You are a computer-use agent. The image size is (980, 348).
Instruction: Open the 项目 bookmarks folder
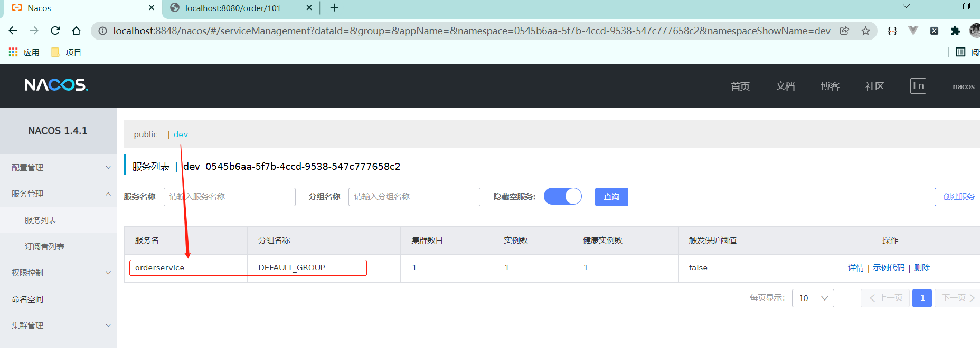[x=66, y=52]
